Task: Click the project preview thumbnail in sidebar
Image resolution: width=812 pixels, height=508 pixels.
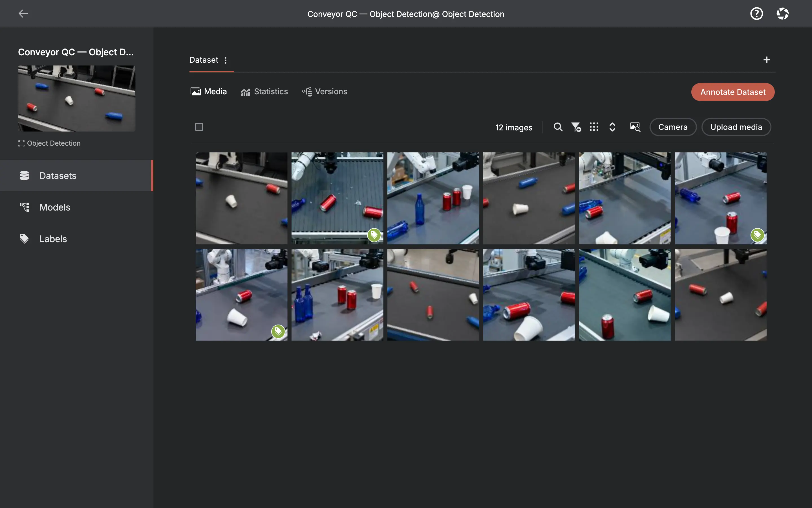Action: point(76,98)
